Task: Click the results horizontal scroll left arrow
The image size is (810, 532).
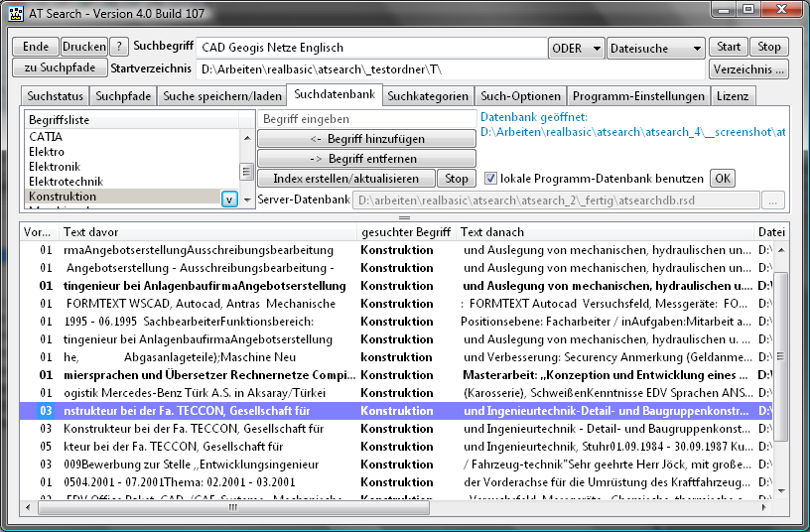Action: coord(28,508)
